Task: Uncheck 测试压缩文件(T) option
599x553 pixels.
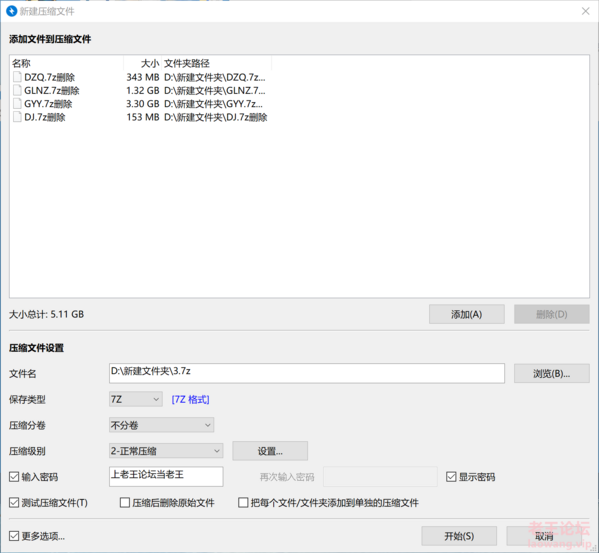Action: pyautogui.click(x=14, y=502)
